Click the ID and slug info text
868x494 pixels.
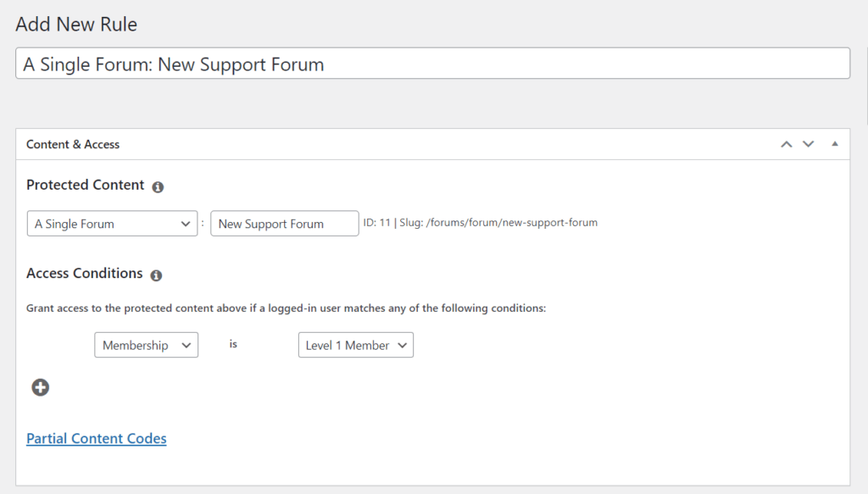[x=479, y=222]
